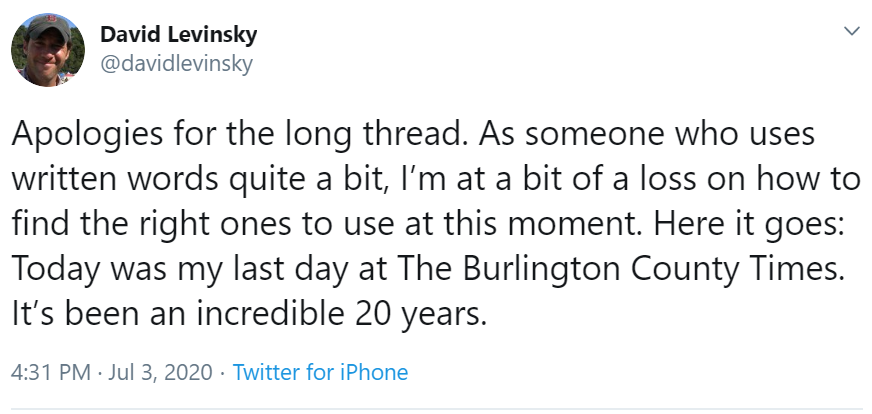Click the words 'As someone who uses'
The image size is (872, 414).
(x=653, y=134)
